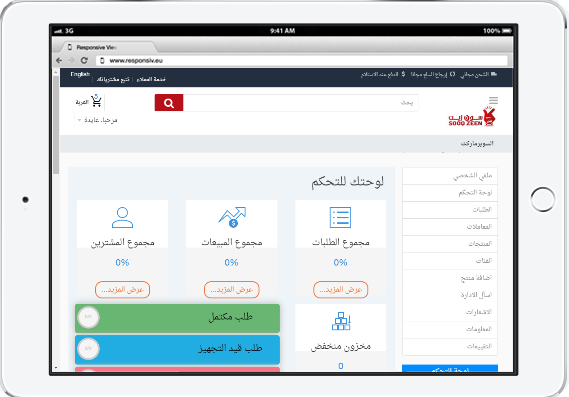Click خدمة العملاء top link
Image resolution: width=569 pixels, height=397 pixels.
pyautogui.click(x=151, y=79)
